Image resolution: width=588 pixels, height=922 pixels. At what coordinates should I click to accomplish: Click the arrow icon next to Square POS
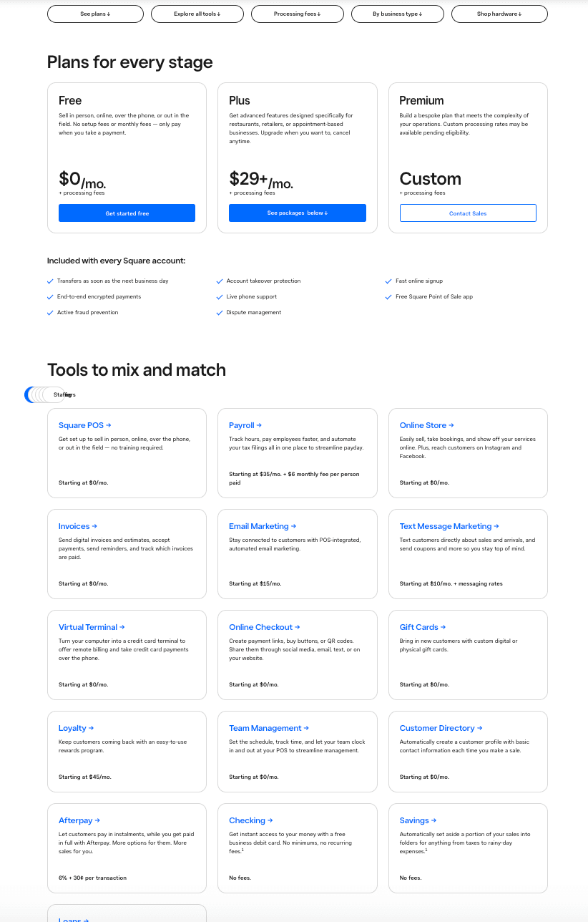[x=109, y=425]
